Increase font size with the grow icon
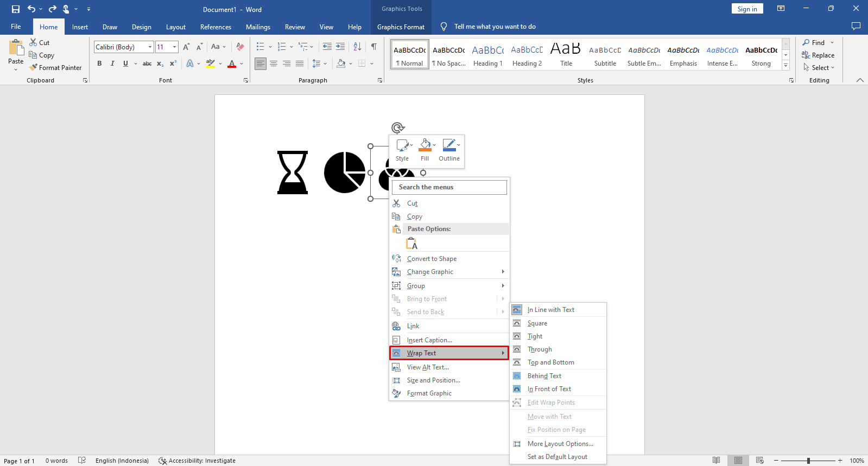Viewport: 868px width, 466px height. coord(187,47)
